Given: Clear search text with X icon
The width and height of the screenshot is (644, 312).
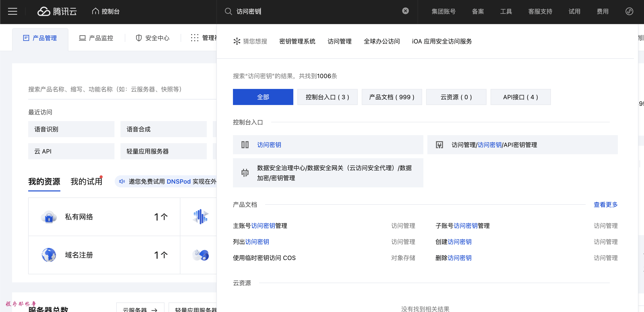Looking at the screenshot, I should tap(405, 11).
